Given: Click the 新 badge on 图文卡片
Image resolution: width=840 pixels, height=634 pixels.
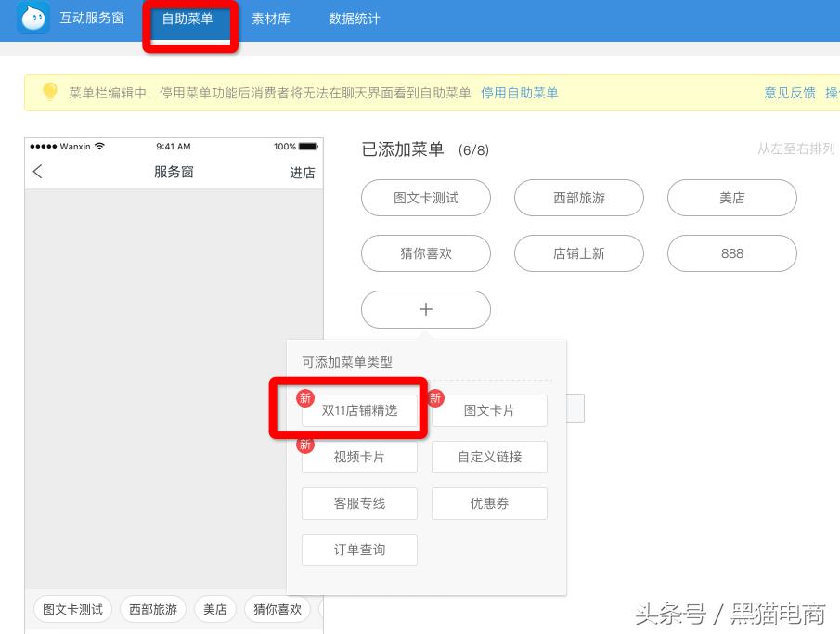Looking at the screenshot, I should [x=435, y=398].
